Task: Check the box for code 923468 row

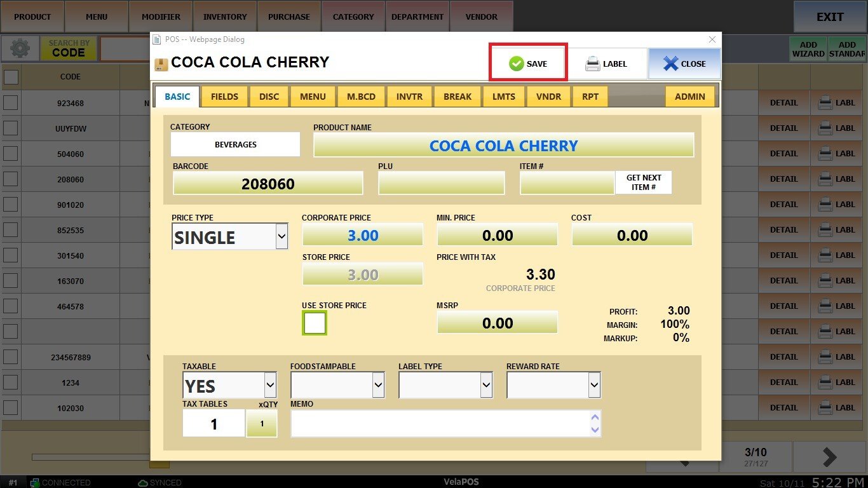Action: click(11, 103)
